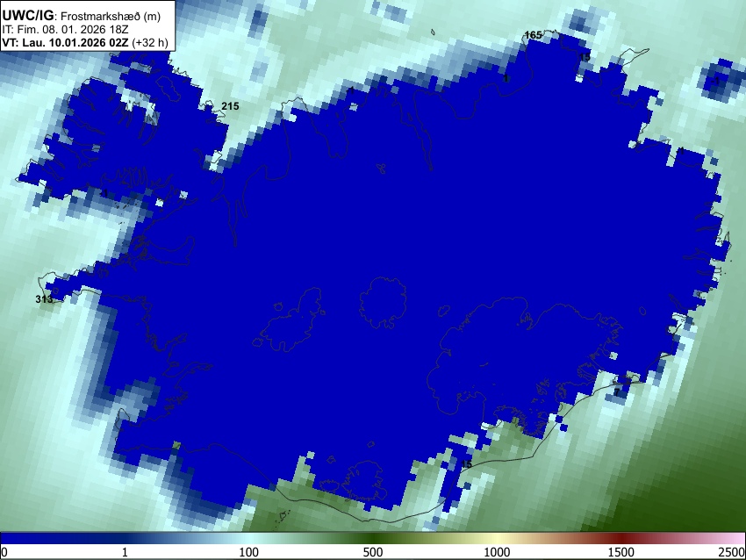Click the map value label "215"
The width and height of the screenshot is (746, 560).
tap(230, 106)
